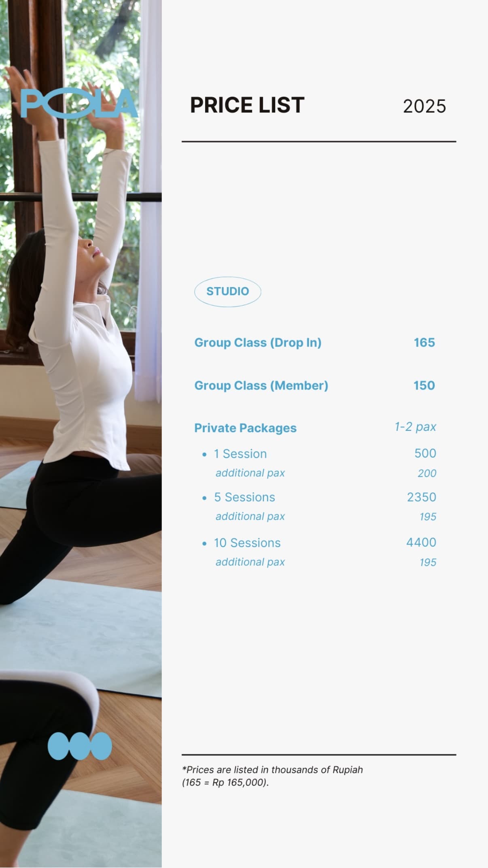Image resolution: width=488 pixels, height=868 pixels.
Task: Click the Private Packages heading
Action: [245, 428]
